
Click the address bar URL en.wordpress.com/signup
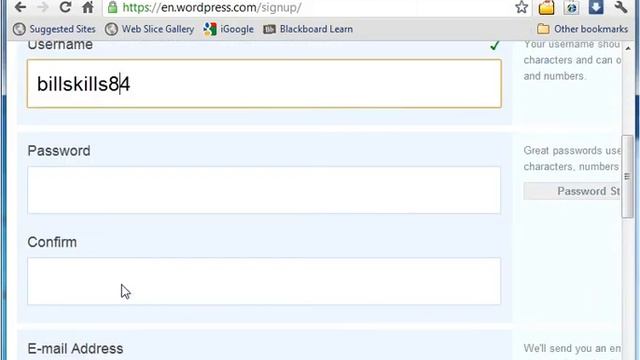point(212,7)
